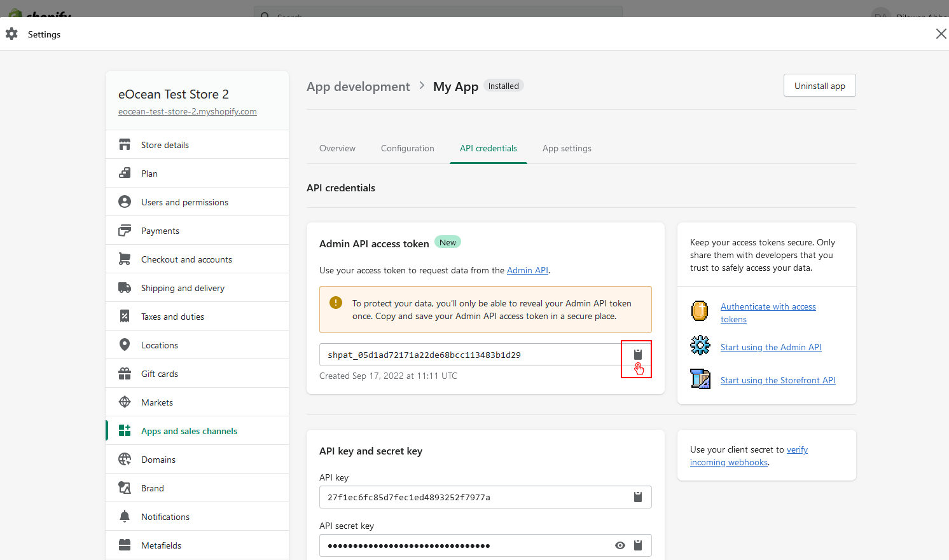The width and height of the screenshot is (949, 560).
Task: Open Start using the Storefront API link
Action: click(x=777, y=380)
